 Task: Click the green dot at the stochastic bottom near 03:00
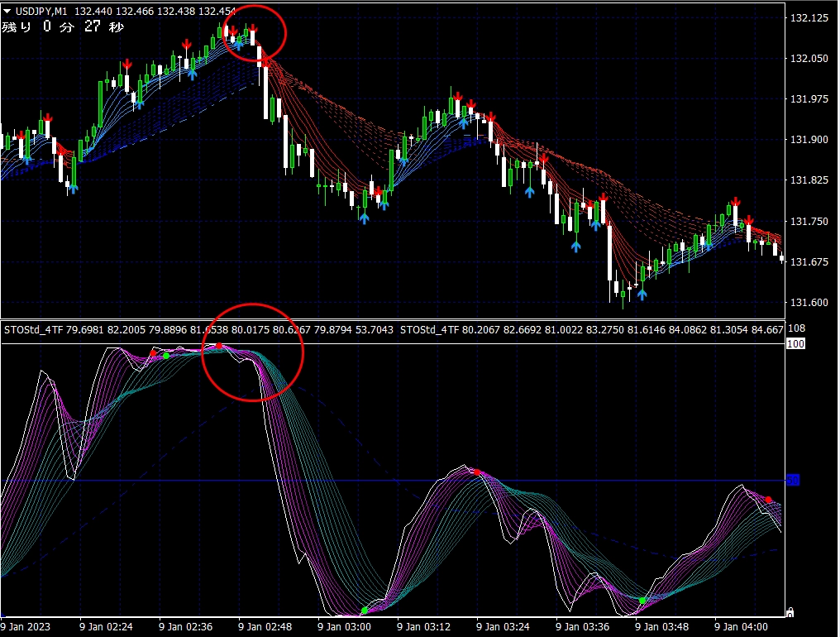(x=364, y=611)
